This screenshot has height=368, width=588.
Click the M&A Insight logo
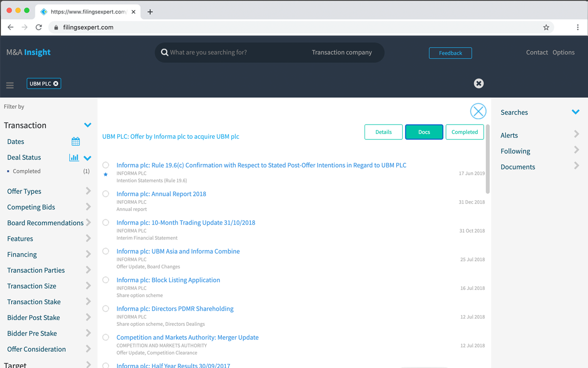[x=28, y=53]
